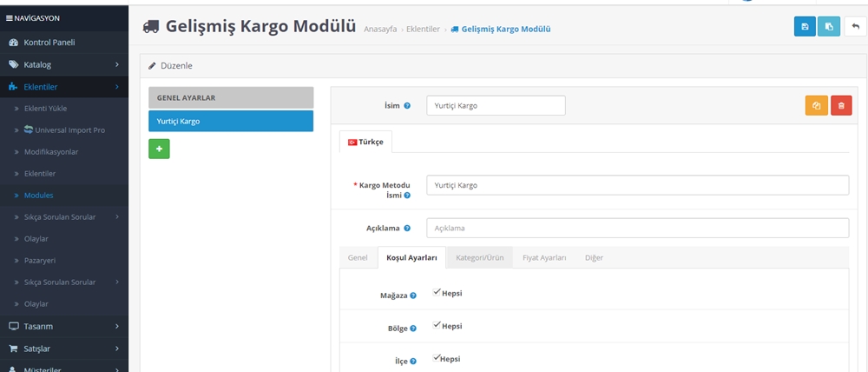Click the truck icon in the page title
The image size is (868, 372).
coord(150,27)
